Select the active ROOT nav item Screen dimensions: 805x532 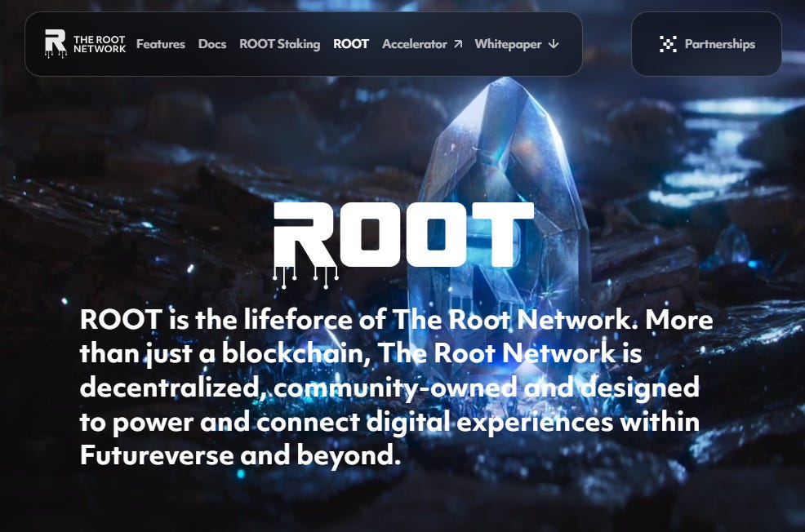351,44
